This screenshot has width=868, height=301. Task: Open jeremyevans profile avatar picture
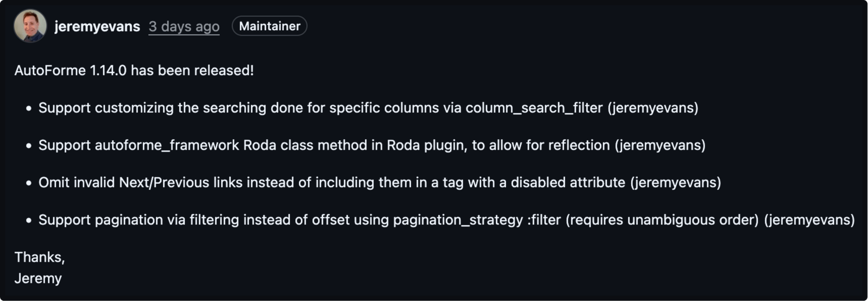tap(30, 26)
